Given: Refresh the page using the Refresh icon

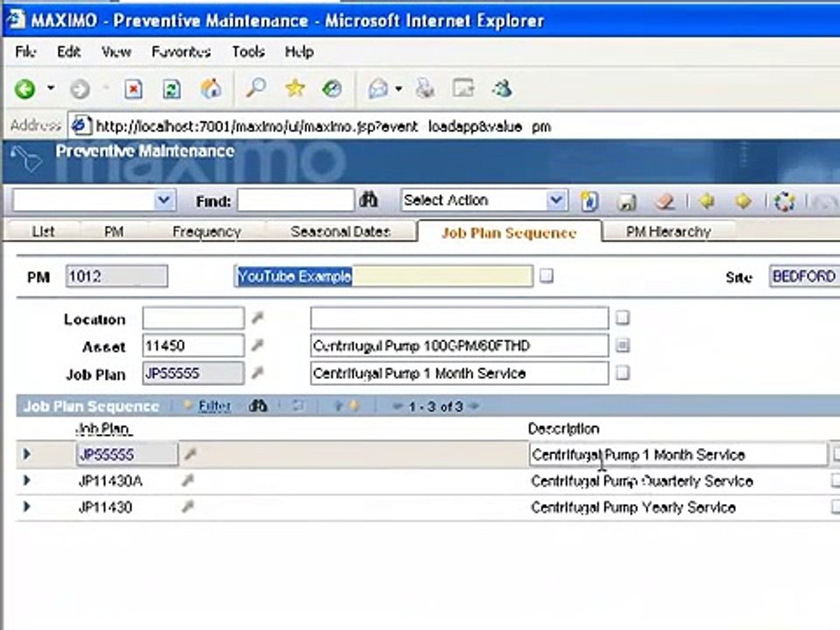Looking at the screenshot, I should pos(171,89).
